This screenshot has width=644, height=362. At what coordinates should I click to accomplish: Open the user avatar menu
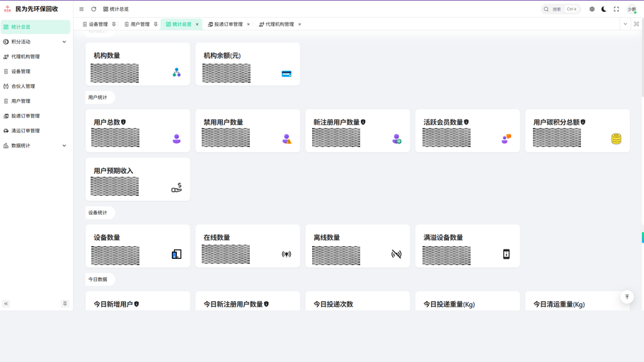(x=632, y=9)
